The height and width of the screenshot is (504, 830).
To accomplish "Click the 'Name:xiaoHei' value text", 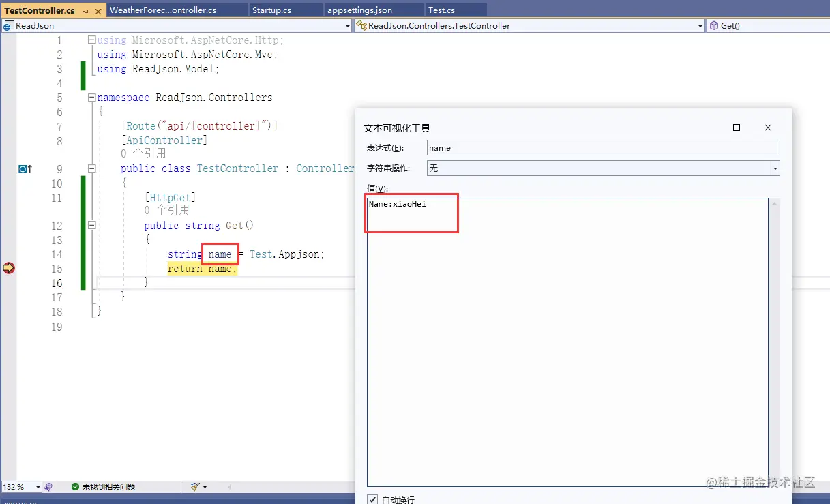I will 397,204.
